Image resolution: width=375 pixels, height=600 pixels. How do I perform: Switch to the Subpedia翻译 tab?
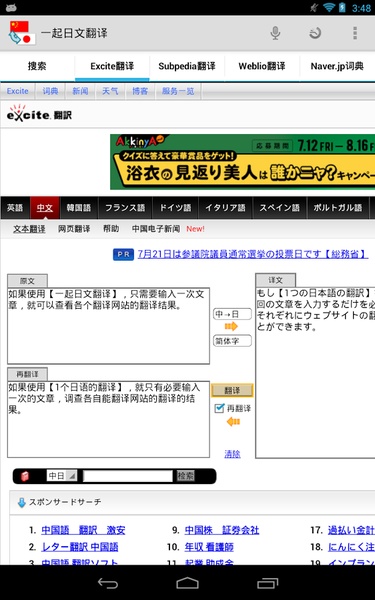point(187,66)
